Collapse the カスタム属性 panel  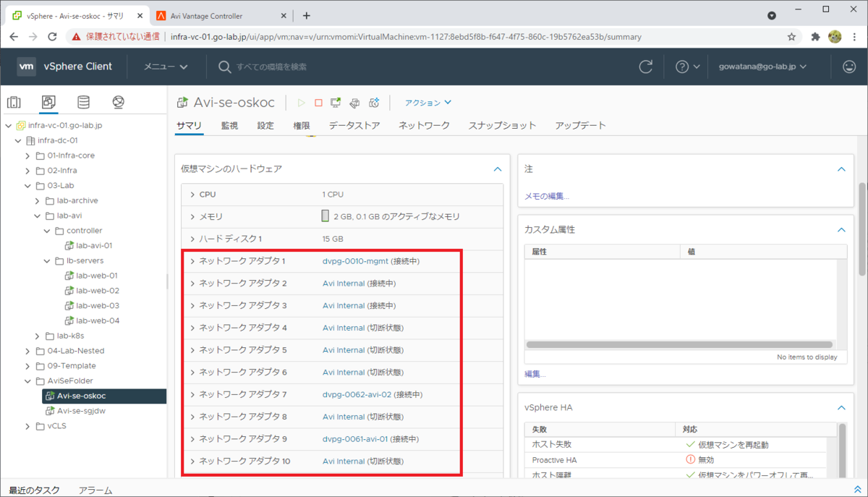841,229
